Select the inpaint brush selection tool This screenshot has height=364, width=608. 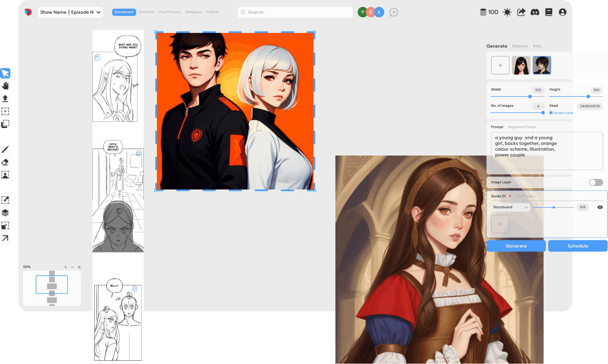coord(5,200)
